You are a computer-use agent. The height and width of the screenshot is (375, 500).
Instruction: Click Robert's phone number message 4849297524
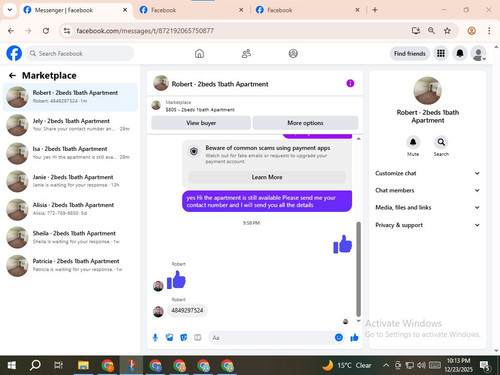[187, 310]
